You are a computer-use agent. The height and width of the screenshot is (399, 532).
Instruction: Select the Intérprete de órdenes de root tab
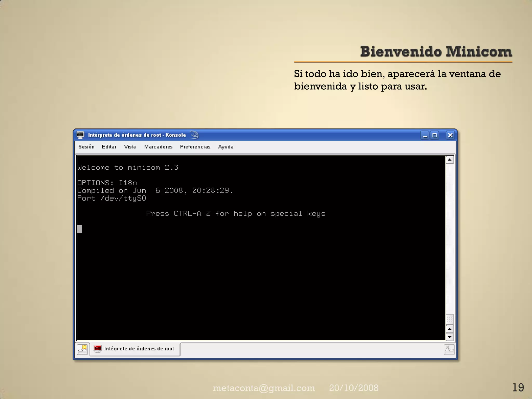139,349
